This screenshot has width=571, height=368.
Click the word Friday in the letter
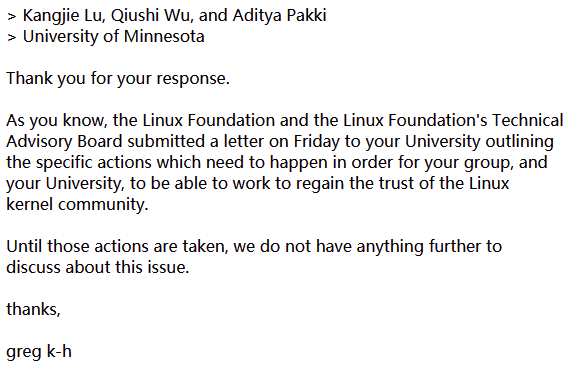pyautogui.click(x=316, y=142)
